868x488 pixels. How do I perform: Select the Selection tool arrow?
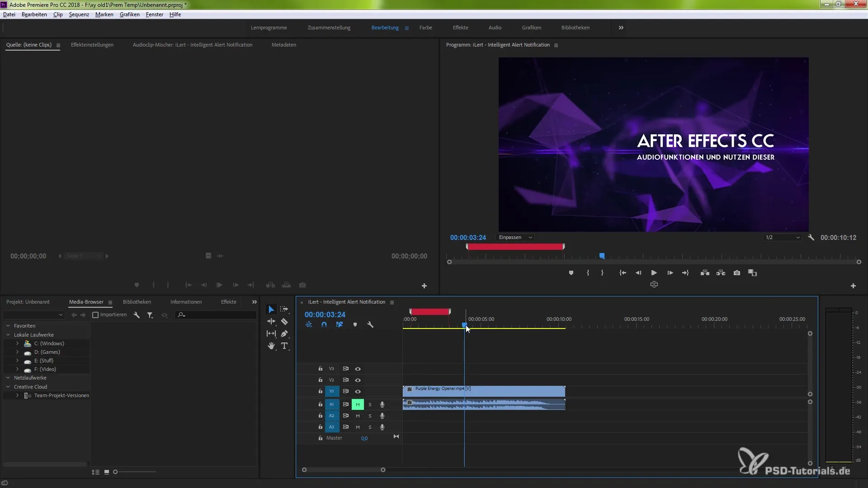point(271,310)
